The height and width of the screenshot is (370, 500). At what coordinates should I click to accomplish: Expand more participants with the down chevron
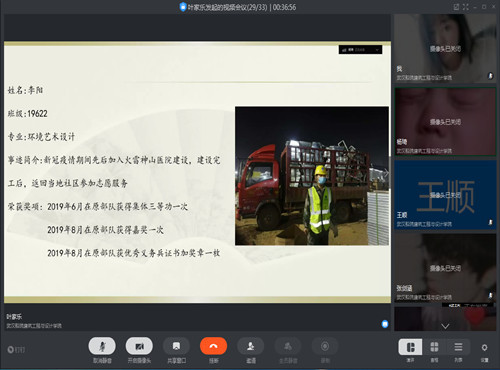(x=445, y=326)
